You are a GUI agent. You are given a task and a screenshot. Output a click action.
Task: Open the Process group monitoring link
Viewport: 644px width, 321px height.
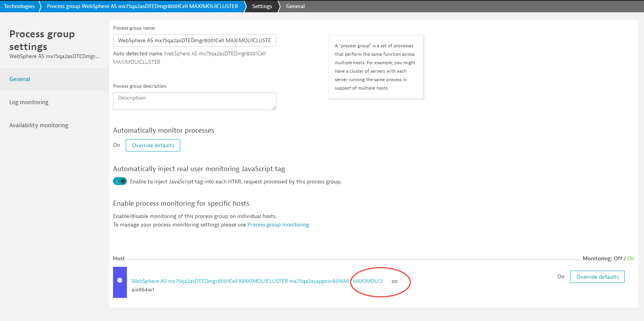[278, 225]
